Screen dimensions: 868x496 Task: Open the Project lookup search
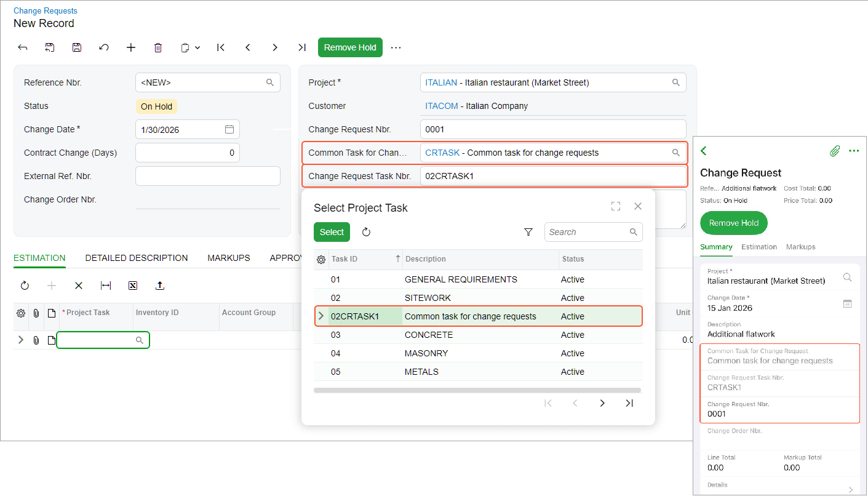pos(675,82)
